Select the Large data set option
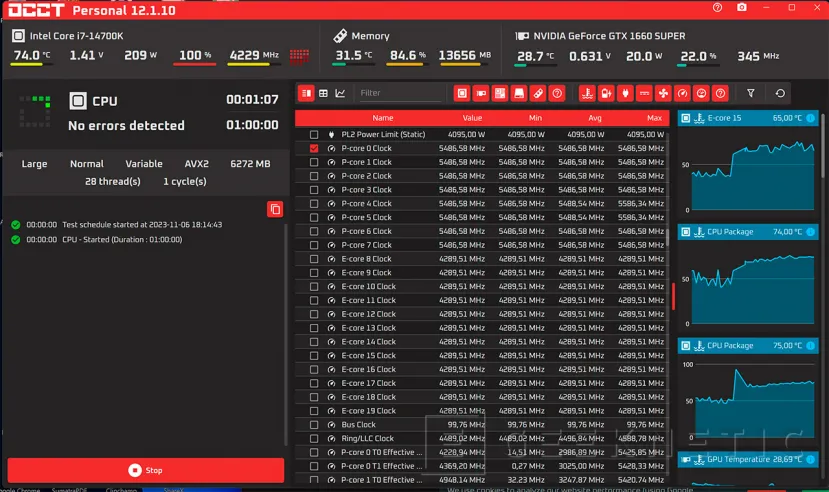The width and height of the screenshot is (829, 492). pyautogui.click(x=34, y=164)
